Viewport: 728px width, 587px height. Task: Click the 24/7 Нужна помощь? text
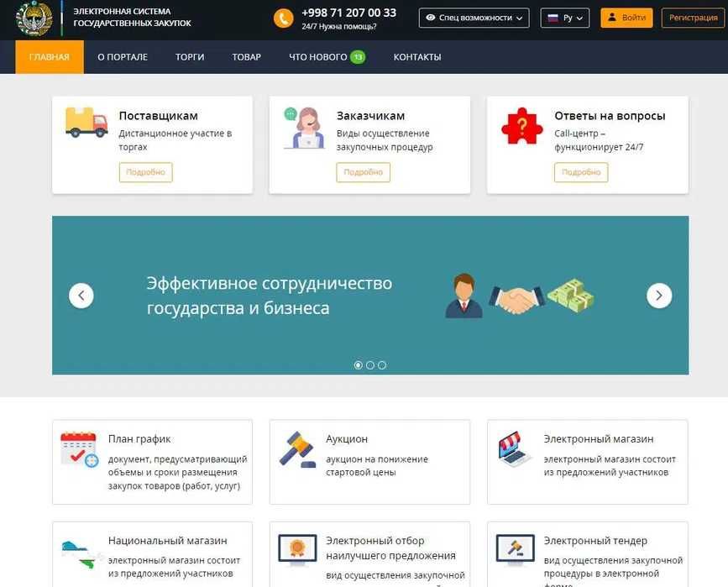339,27
